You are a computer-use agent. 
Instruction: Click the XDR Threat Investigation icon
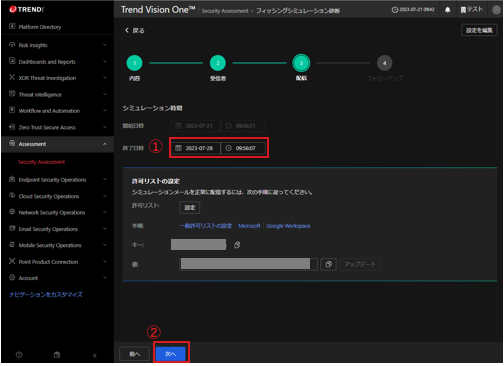tap(12, 77)
